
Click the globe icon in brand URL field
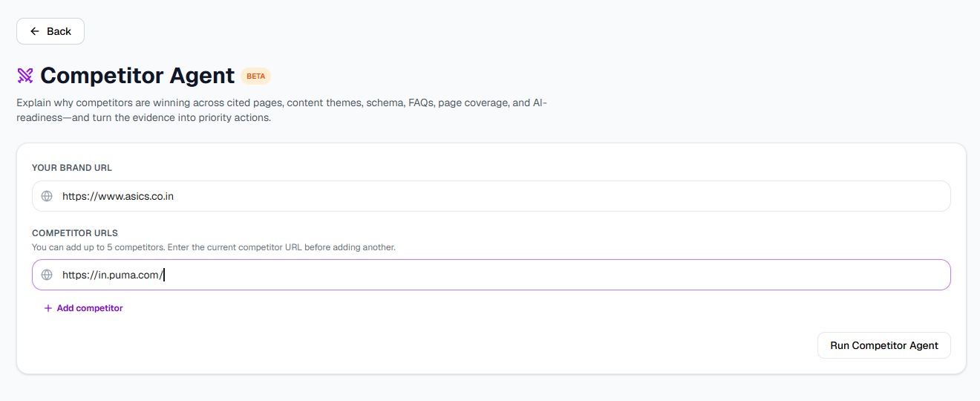tap(47, 196)
